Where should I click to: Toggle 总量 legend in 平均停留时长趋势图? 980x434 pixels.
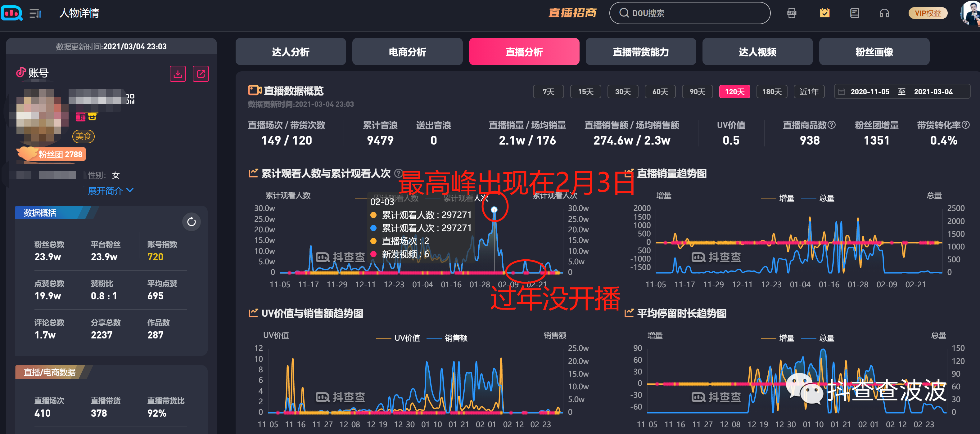pos(818,338)
